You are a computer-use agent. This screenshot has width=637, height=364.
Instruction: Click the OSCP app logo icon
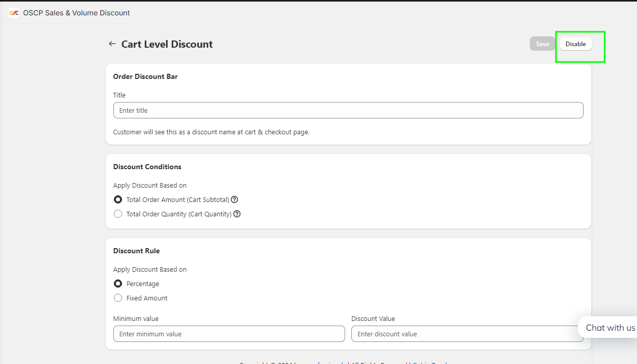[14, 13]
